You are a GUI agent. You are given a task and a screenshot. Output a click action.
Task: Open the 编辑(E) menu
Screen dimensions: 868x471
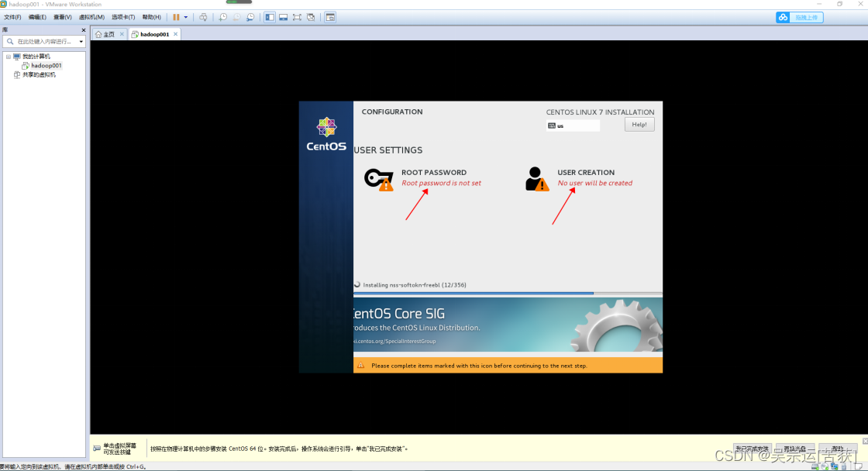coord(37,17)
